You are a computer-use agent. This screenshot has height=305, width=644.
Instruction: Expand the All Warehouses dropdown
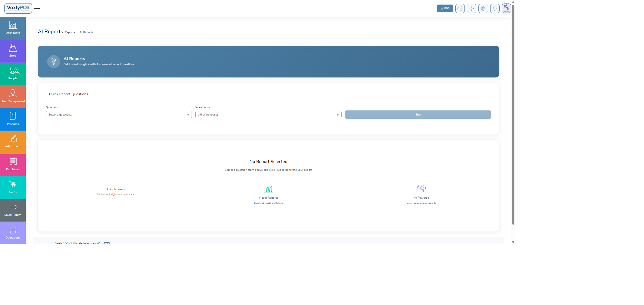point(268,114)
